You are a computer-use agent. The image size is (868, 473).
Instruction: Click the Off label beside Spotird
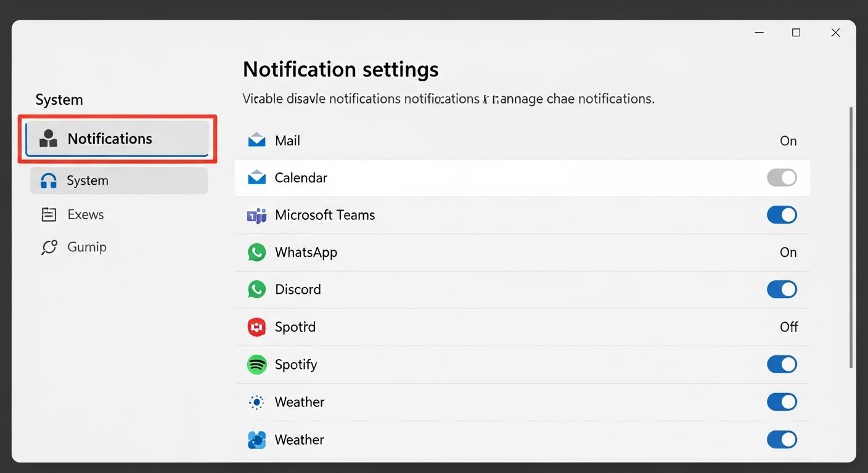(789, 326)
